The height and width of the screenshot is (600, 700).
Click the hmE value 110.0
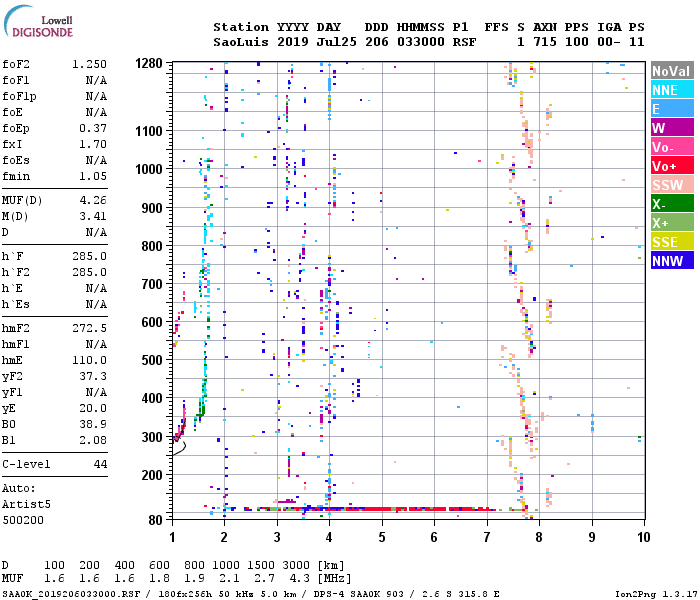pos(89,360)
